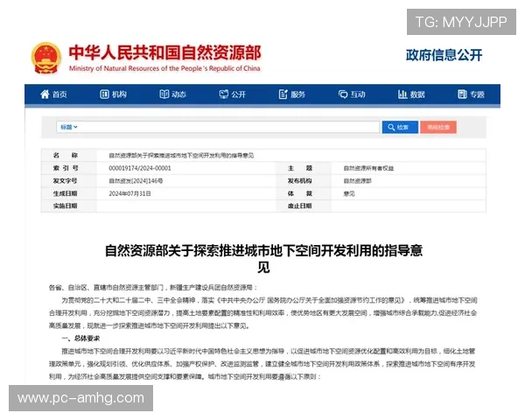
Task: Click the 公开 navigation icon
Action: click(224, 94)
